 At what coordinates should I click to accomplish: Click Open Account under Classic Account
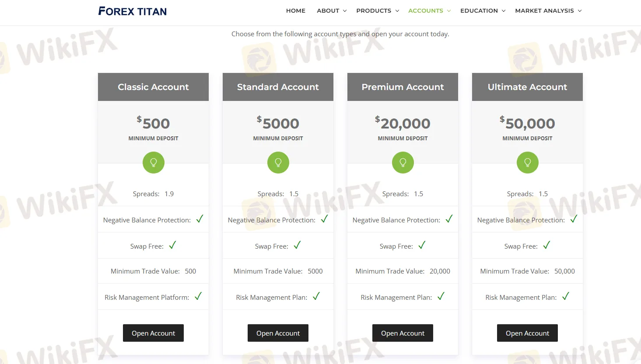[153, 333]
